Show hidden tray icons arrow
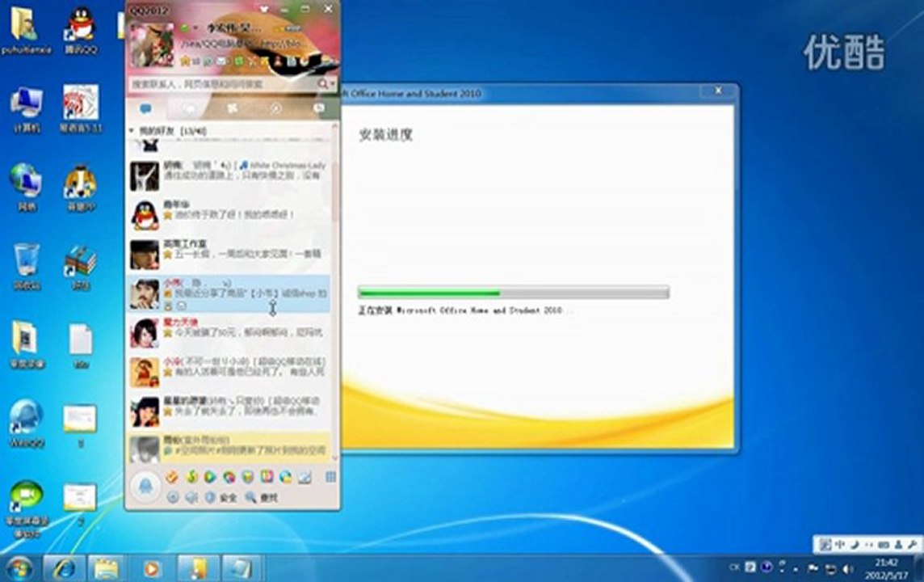Image resolution: width=924 pixels, height=582 pixels. click(x=796, y=569)
